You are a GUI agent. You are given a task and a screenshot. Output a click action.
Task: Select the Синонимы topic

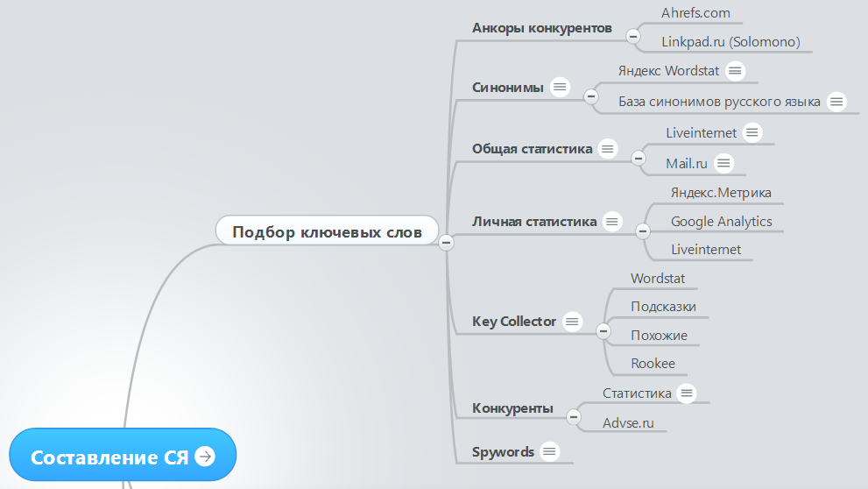pyautogui.click(x=508, y=88)
